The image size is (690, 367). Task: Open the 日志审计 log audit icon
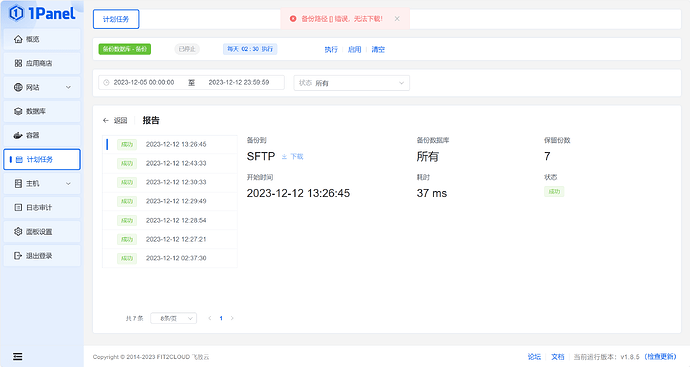[18, 207]
